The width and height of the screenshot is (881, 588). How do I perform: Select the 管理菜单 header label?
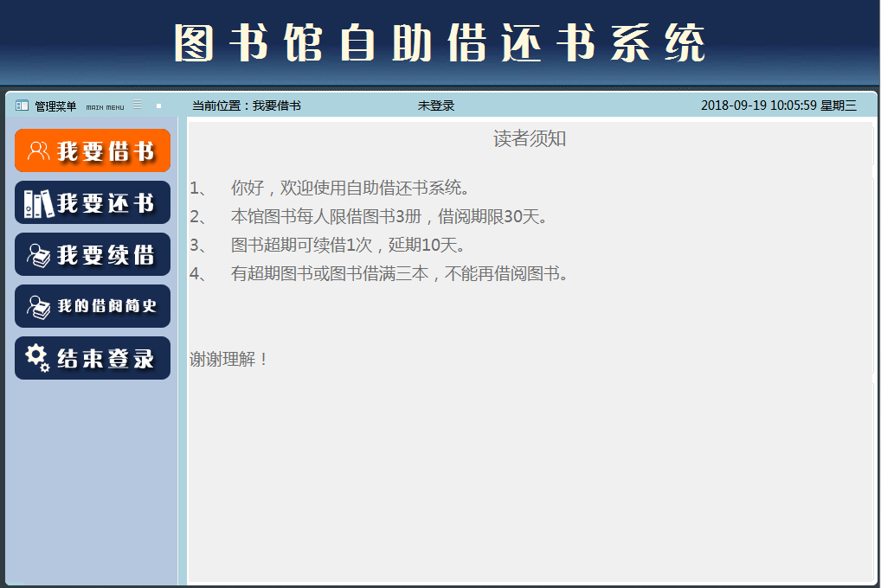[x=55, y=106]
